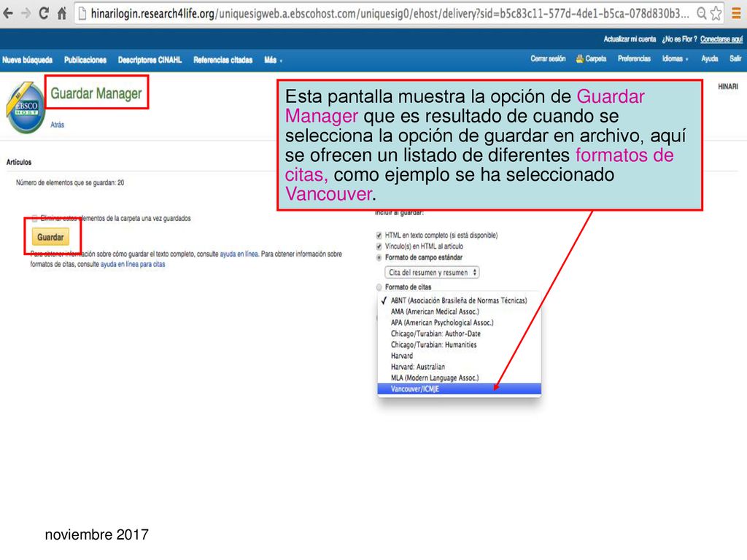The image size is (747, 560).
Task: Choose ABNT citation format
Action: coord(459,300)
